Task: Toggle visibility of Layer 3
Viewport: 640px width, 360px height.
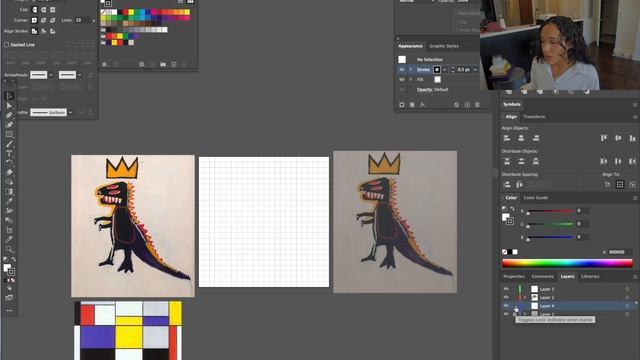Action: [506, 289]
